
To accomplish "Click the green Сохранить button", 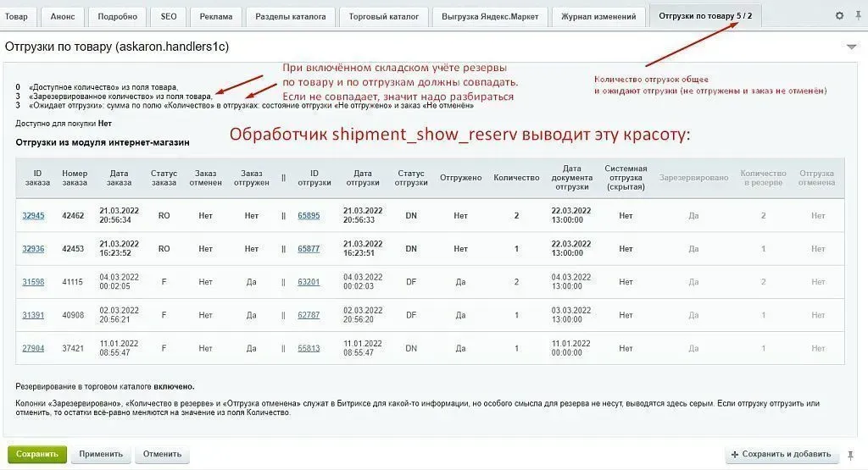I will coord(37,455).
